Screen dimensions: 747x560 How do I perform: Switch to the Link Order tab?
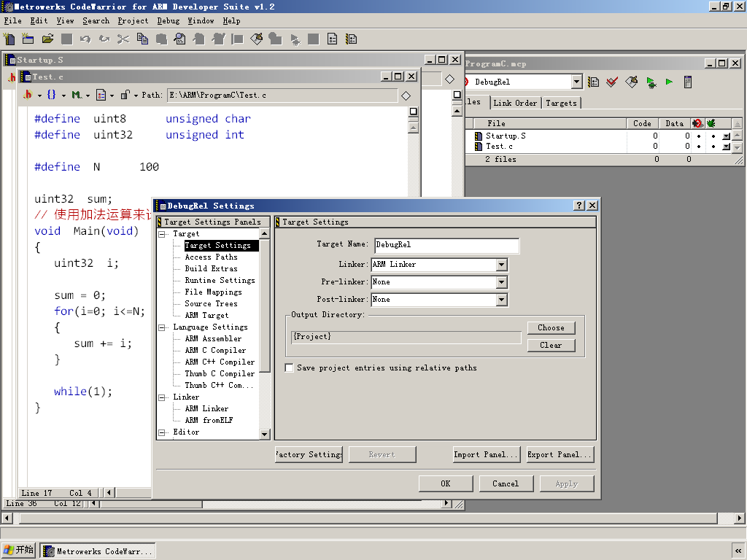[x=515, y=103]
